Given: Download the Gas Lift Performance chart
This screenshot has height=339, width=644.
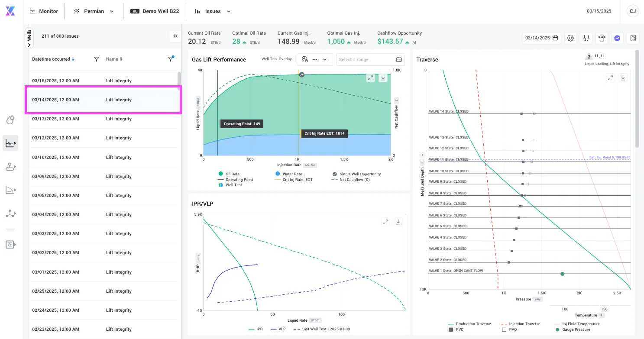Looking at the screenshot, I should click(383, 78).
